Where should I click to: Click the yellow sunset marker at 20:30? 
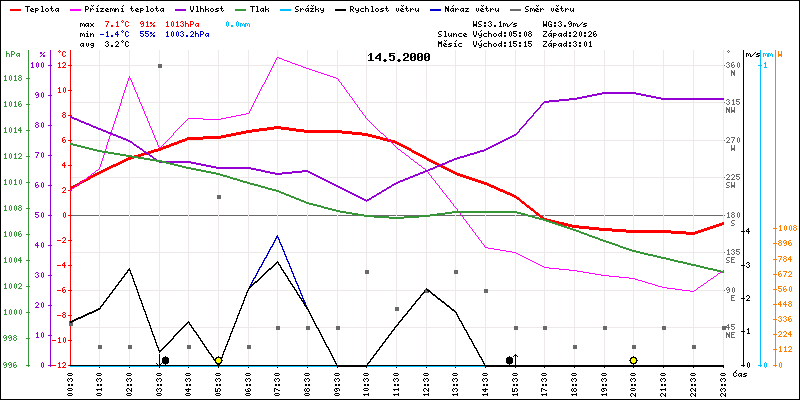tap(633, 360)
